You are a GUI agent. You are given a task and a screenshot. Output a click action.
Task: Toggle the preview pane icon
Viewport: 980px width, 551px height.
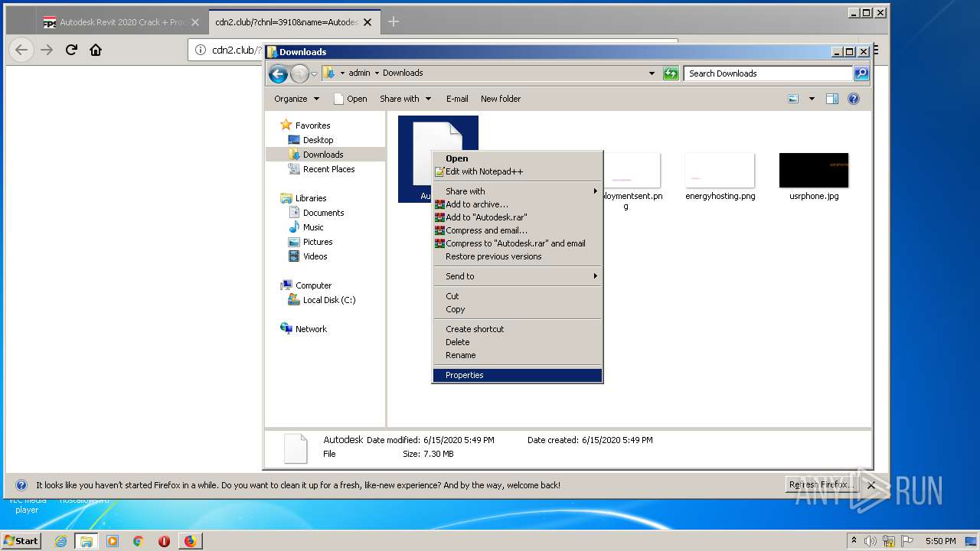coord(832,99)
